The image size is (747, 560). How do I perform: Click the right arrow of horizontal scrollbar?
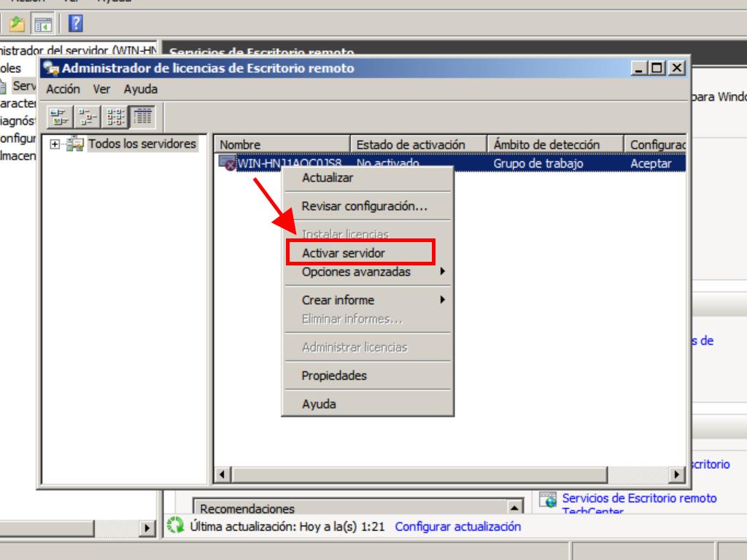(678, 475)
